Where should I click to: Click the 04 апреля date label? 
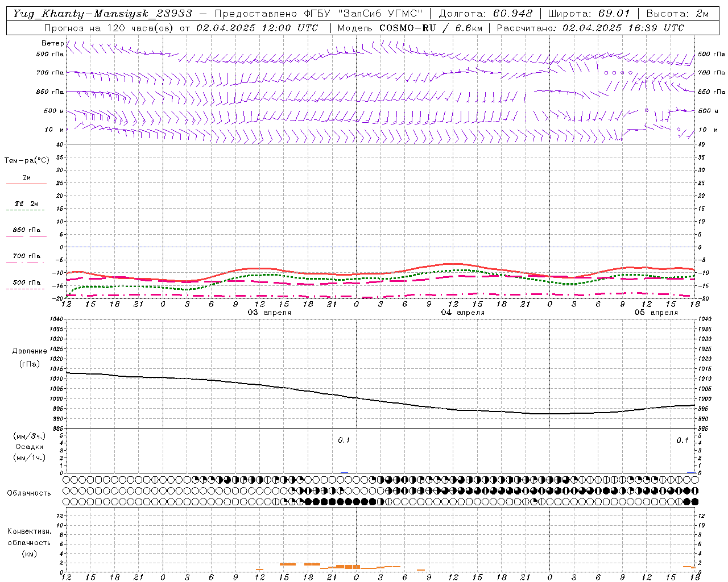pos(463,312)
